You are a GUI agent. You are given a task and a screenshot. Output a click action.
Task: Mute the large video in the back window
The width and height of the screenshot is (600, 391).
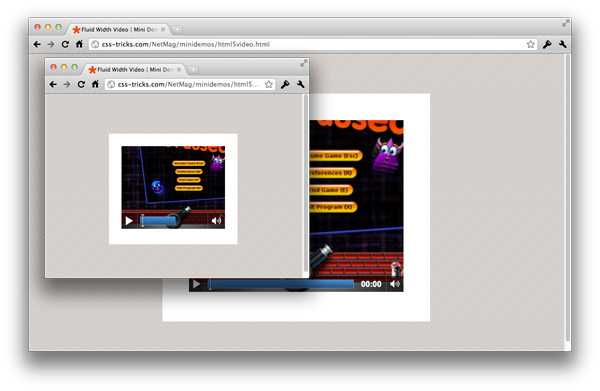(395, 284)
